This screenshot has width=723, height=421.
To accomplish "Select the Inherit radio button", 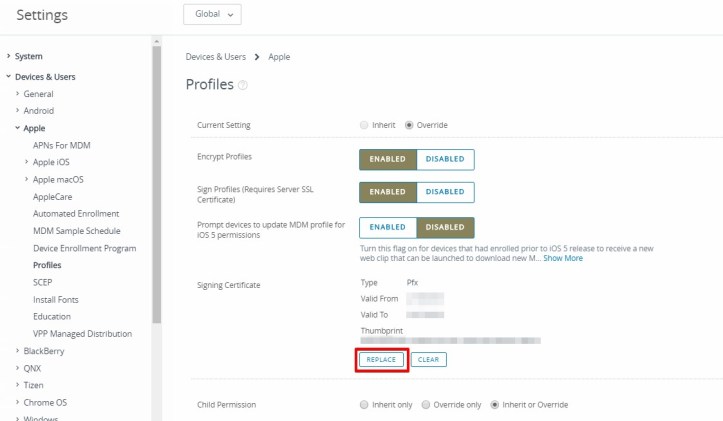I will click(x=364, y=125).
